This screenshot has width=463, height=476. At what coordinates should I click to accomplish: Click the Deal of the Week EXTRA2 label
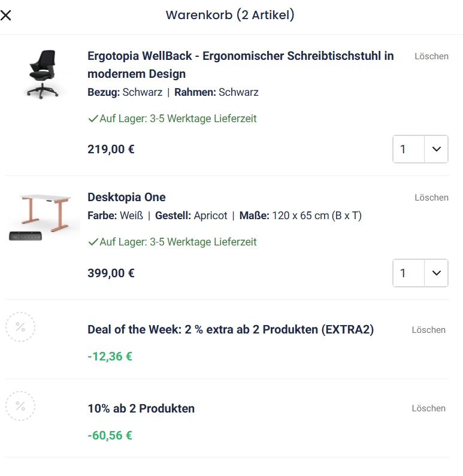tap(231, 329)
